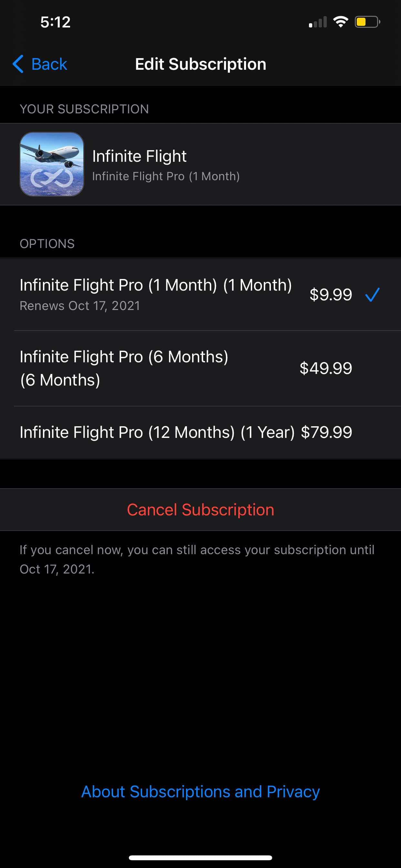Tap the Edit Subscription title
The image size is (401, 868).
(x=200, y=64)
